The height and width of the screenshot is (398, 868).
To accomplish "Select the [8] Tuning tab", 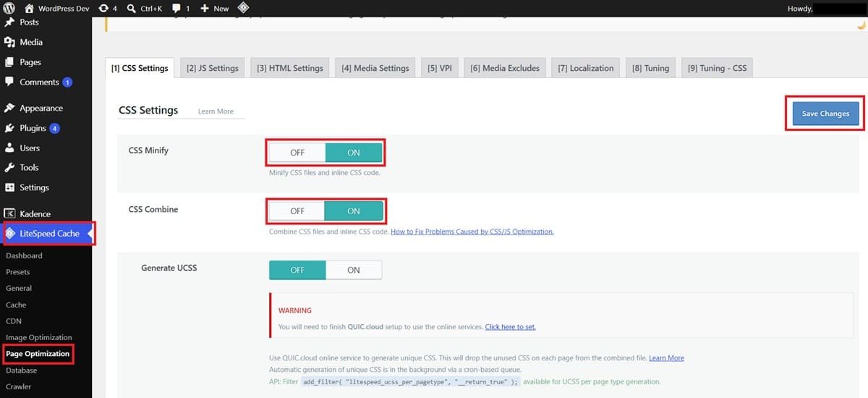I will [650, 68].
